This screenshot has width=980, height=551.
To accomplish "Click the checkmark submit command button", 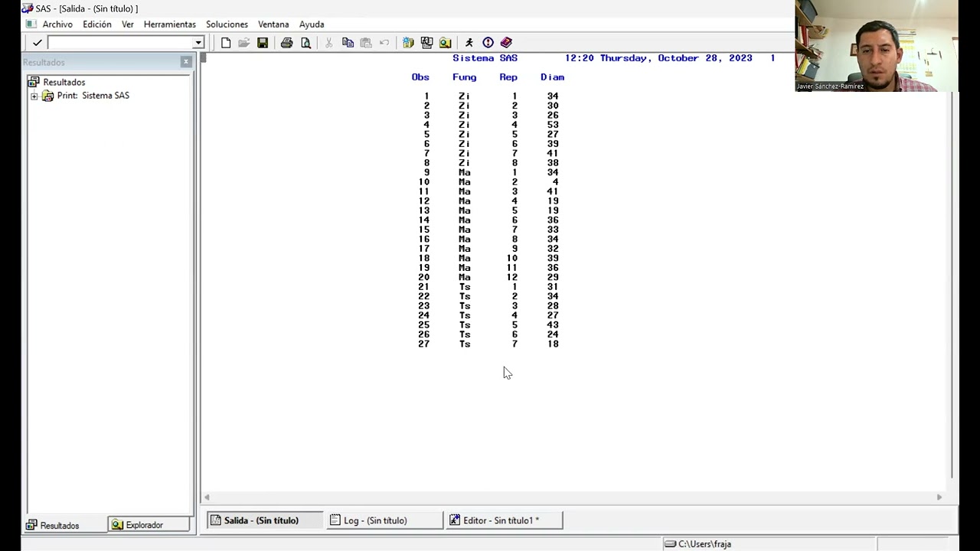I will [37, 43].
